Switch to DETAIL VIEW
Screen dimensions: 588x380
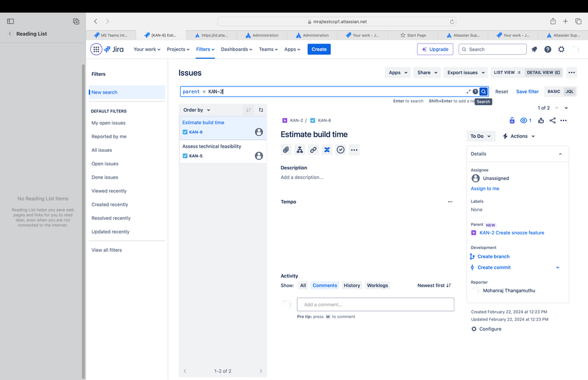(x=543, y=72)
